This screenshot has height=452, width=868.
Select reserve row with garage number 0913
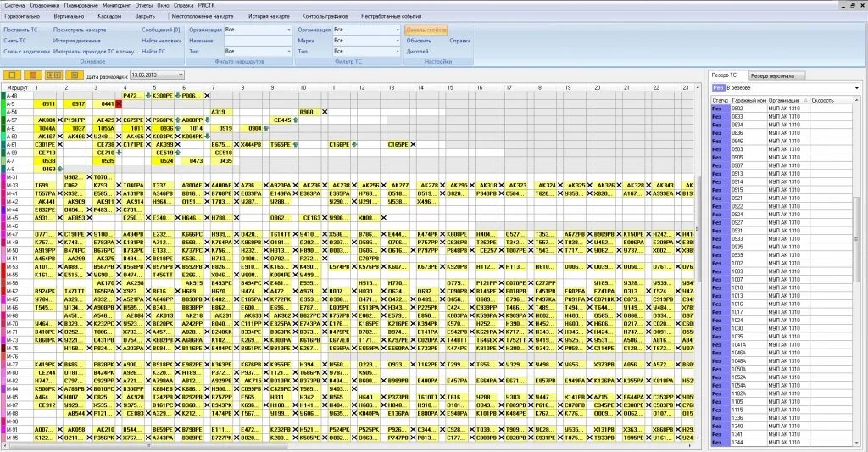[x=782, y=173]
